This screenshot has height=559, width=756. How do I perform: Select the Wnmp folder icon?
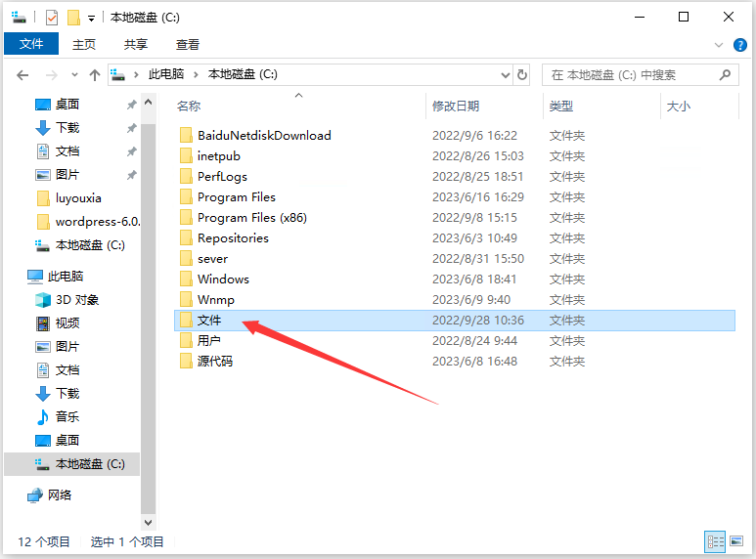(x=186, y=299)
